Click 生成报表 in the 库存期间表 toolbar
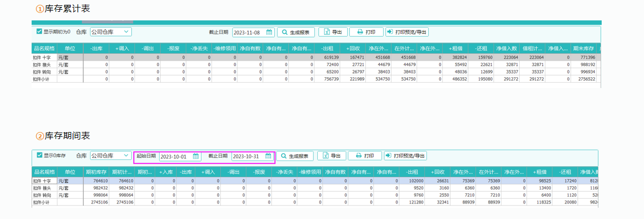The width and height of the screenshot is (644, 219). (295, 156)
